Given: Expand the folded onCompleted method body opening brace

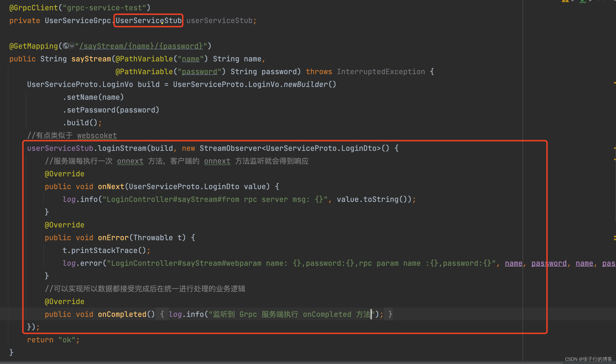Looking at the screenshot, I should pyautogui.click(x=162, y=314).
